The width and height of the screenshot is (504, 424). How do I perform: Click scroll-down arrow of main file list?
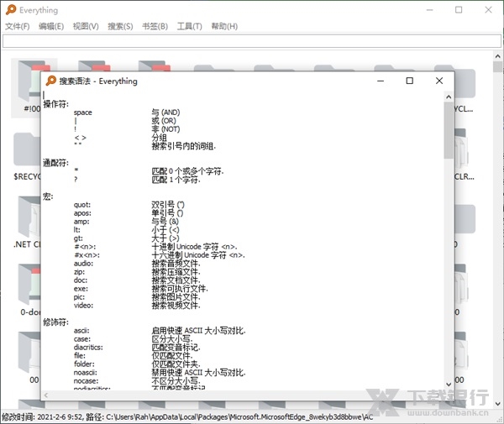[x=498, y=404]
